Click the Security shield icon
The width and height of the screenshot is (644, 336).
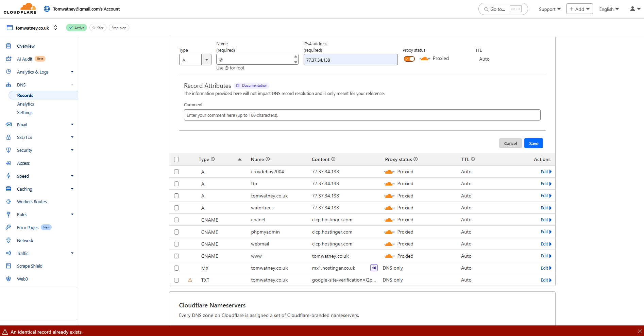[9, 150]
